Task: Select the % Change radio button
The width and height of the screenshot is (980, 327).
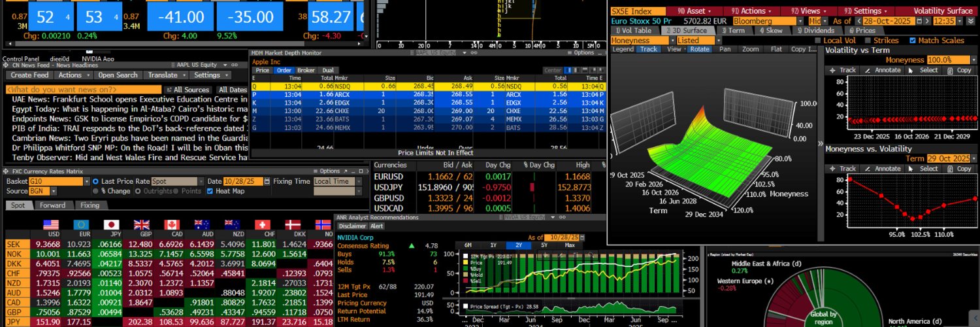Action: click(96, 191)
